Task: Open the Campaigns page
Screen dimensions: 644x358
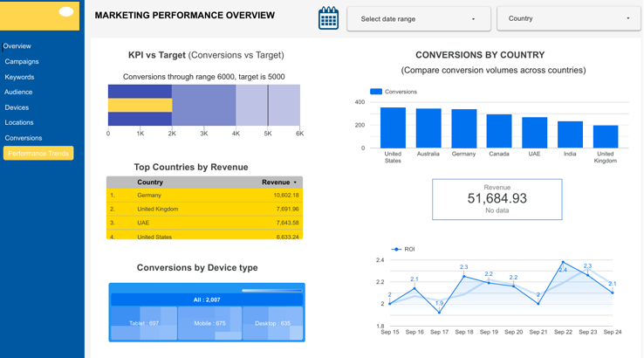Action: tap(22, 62)
